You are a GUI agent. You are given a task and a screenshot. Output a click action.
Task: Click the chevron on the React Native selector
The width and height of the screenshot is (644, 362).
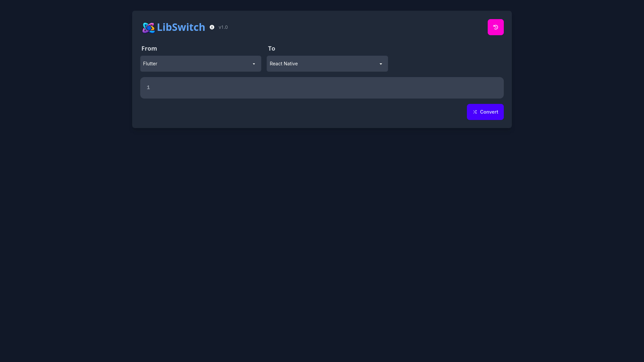click(380, 64)
